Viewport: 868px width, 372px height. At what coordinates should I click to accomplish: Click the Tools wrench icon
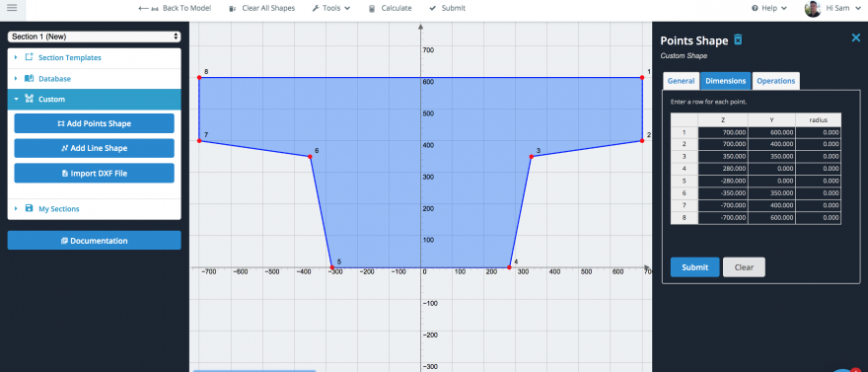(316, 8)
